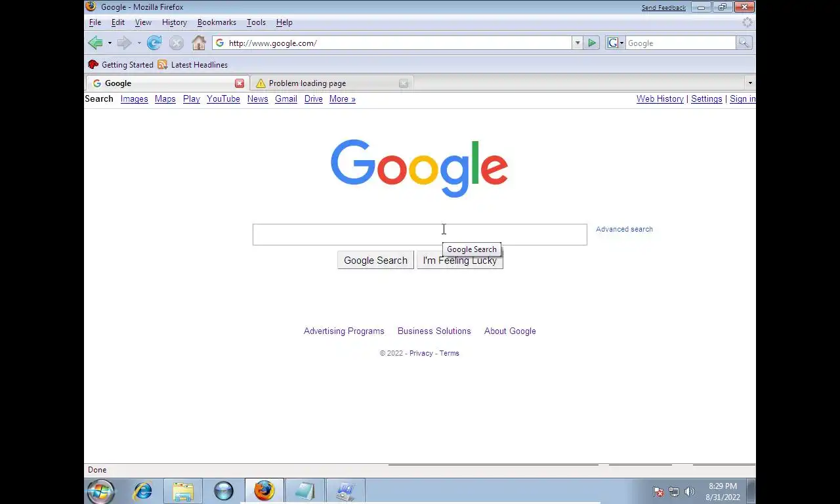Image resolution: width=840 pixels, height=504 pixels.
Task: Open the Help menu
Action: coord(284,22)
